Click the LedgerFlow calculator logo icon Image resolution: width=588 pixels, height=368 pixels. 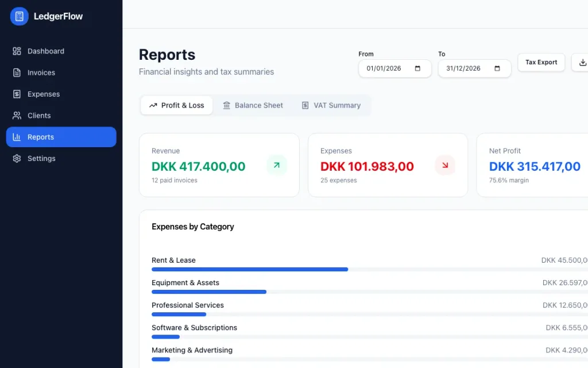pyautogui.click(x=19, y=16)
